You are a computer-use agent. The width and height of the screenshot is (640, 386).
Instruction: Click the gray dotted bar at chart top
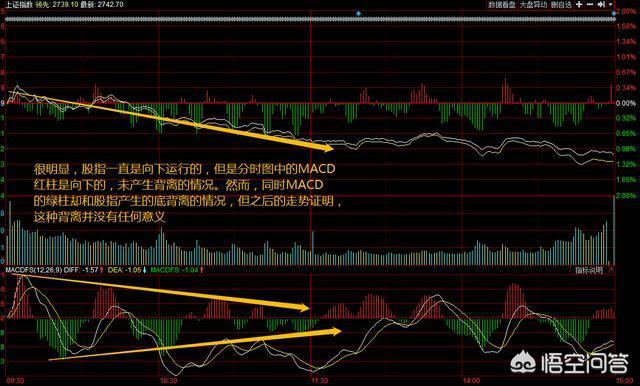(310, 19)
